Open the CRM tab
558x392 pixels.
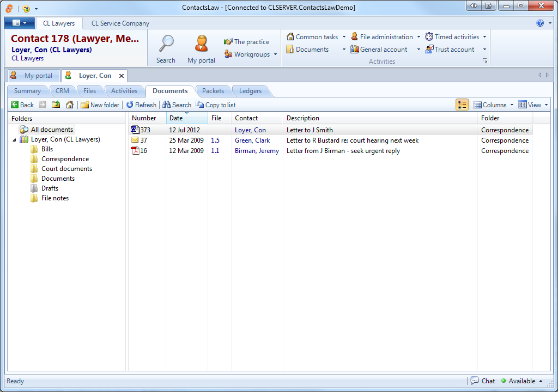click(62, 91)
